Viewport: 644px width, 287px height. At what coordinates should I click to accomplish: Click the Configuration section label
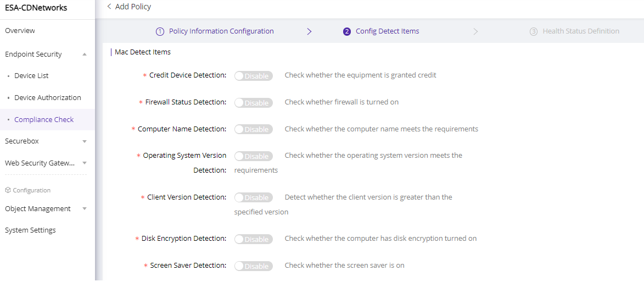(32, 190)
